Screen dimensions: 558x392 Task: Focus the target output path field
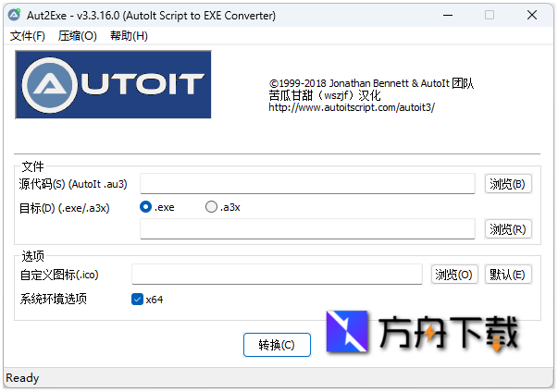[307, 229]
